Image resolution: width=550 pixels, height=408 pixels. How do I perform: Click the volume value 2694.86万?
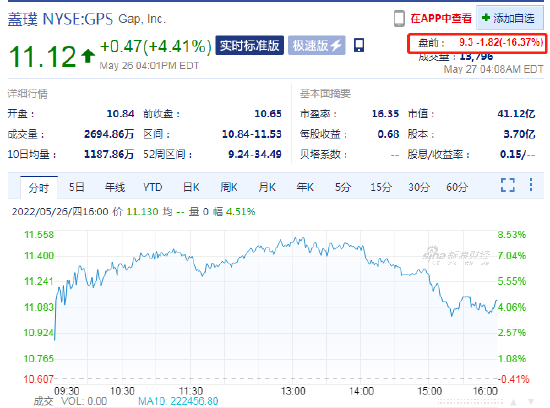(109, 134)
